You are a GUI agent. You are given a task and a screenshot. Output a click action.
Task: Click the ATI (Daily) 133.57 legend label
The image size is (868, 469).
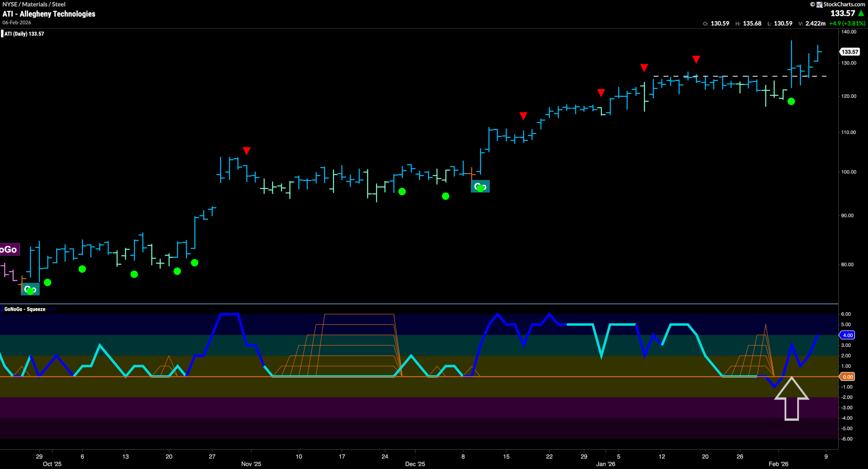(x=24, y=34)
